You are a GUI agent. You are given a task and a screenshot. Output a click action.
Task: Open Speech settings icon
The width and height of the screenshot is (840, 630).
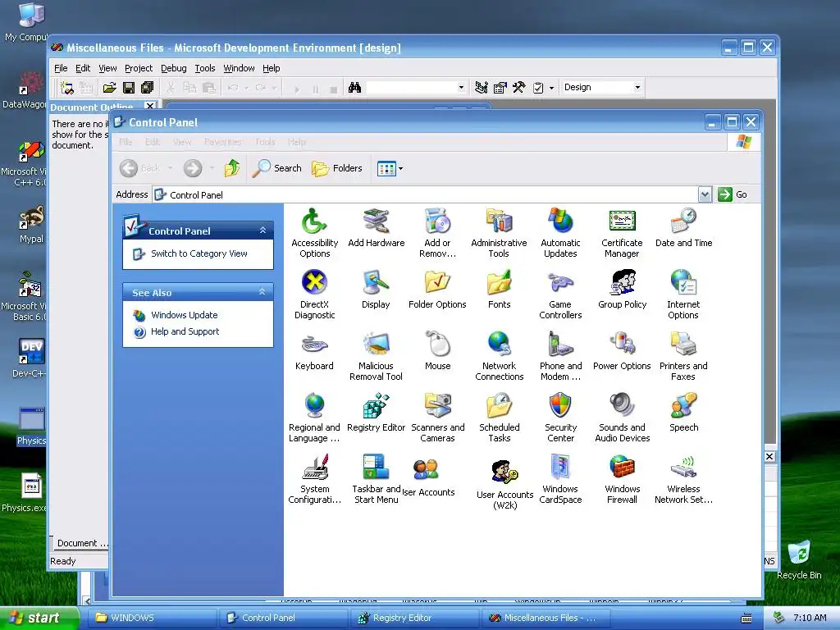(x=683, y=413)
